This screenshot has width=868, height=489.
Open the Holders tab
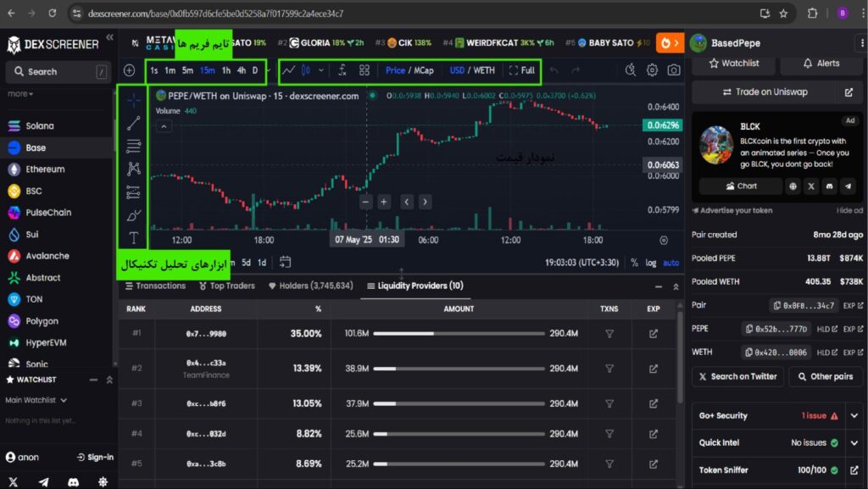[310, 286]
